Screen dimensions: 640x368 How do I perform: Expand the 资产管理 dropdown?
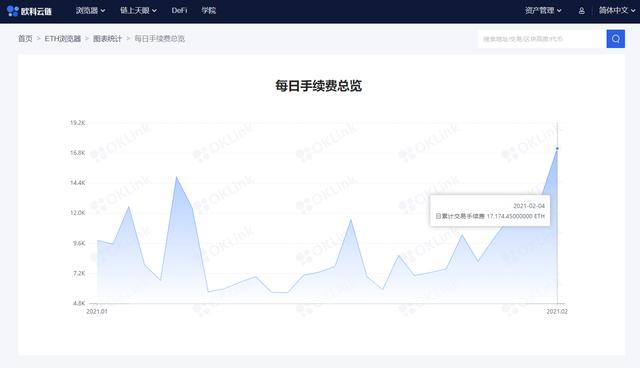543,11
